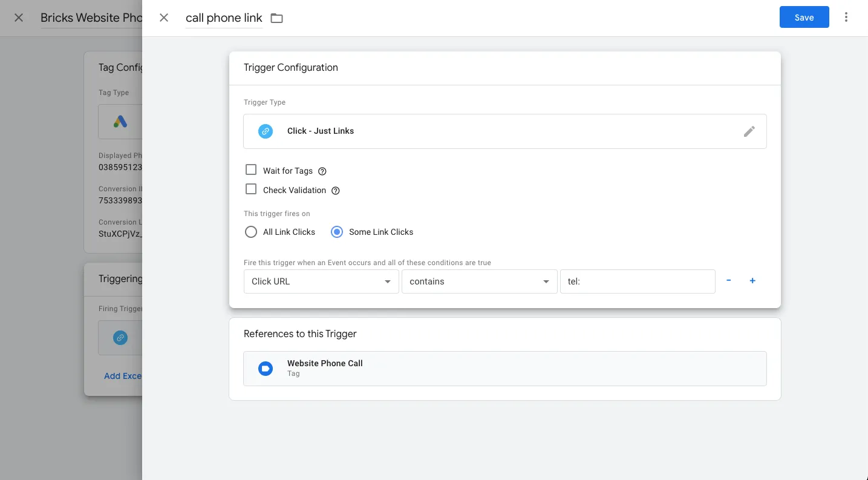Click the folder icon beside the trigger name
This screenshot has width=868, height=480.
[x=276, y=18]
